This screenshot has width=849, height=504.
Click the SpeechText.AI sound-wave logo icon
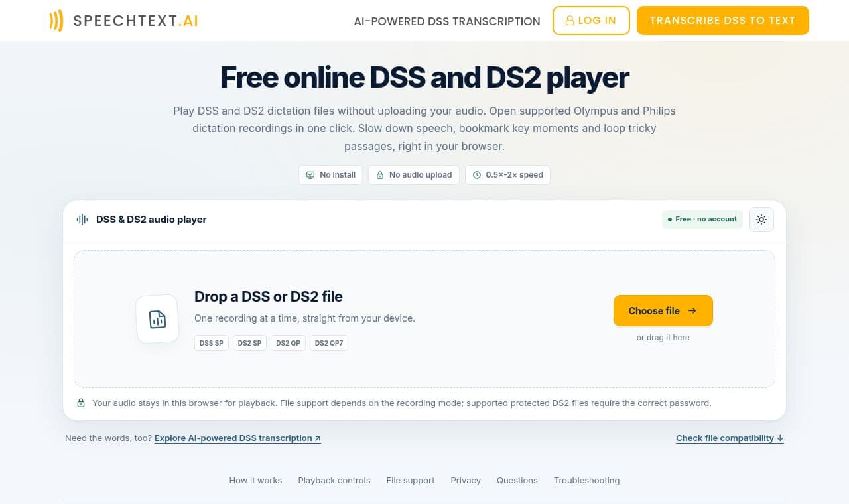[x=56, y=21]
